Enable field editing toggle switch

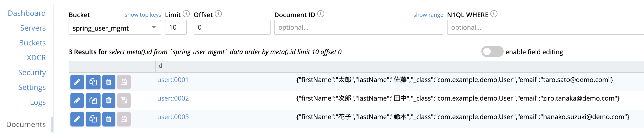click(492, 51)
